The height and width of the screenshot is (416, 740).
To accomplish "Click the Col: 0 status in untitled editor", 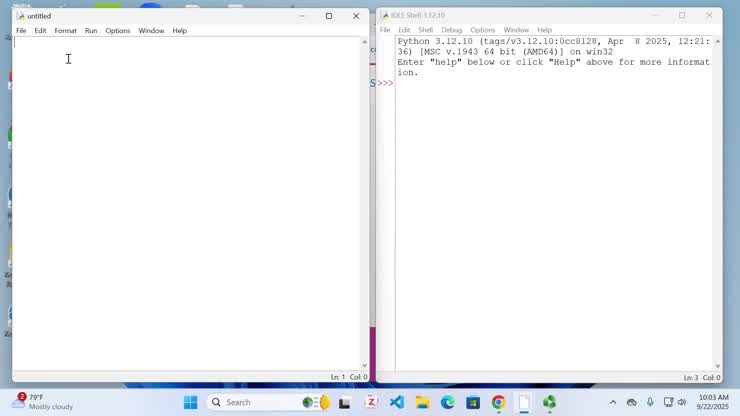I will 358,377.
